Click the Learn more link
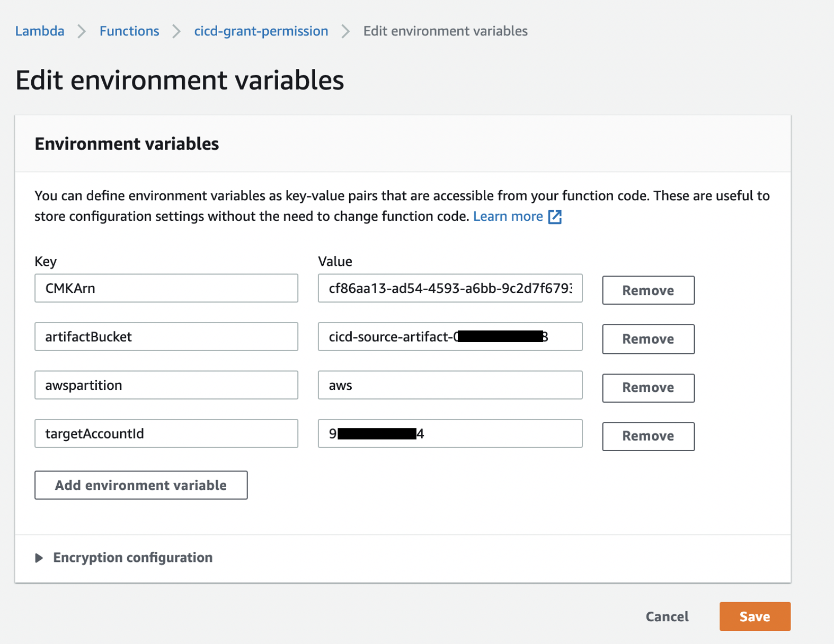 pyautogui.click(x=508, y=217)
